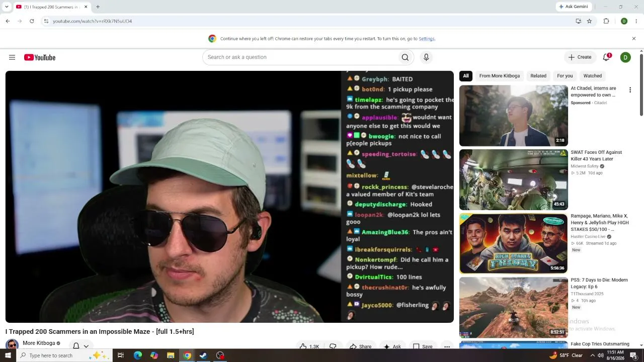Open the YouTube account avatar menu

tap(625, 57)
